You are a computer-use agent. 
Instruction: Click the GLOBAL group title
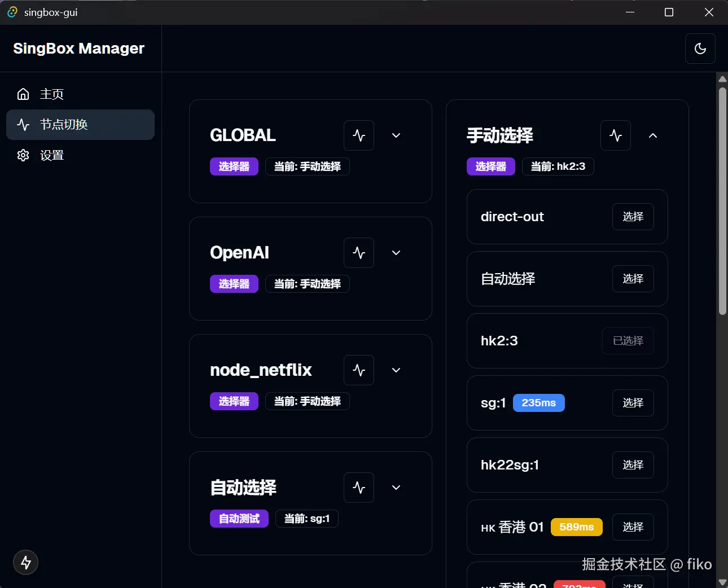[x=243, y=135]
